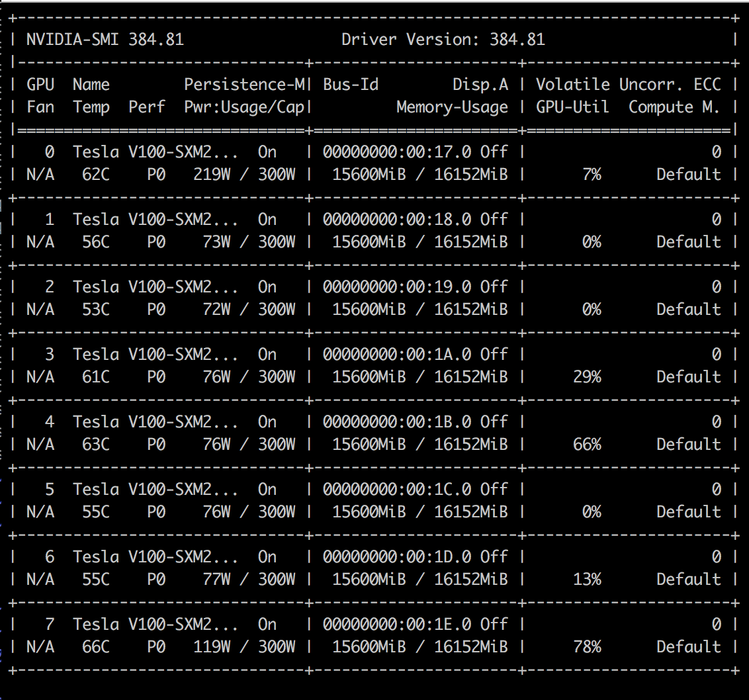Click bus ID 00000000:00:1C.0
749x700 pixels.
click(x=397, y=490)
